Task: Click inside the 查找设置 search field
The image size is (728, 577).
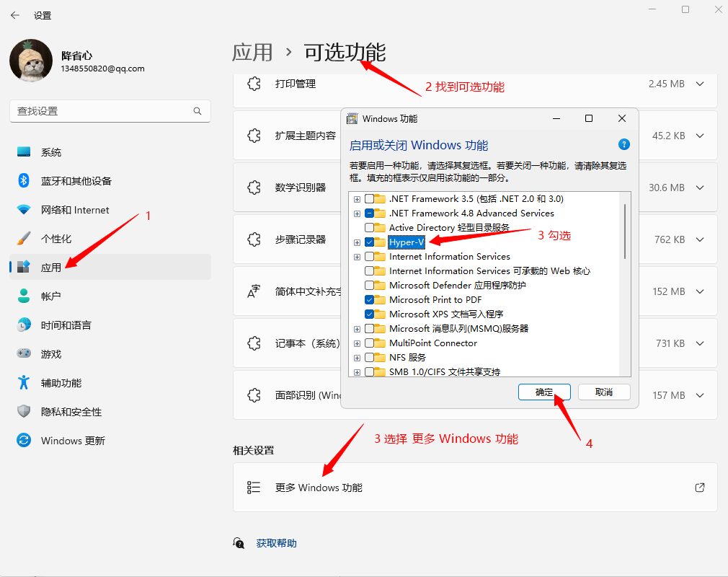Action: [110, 111]
